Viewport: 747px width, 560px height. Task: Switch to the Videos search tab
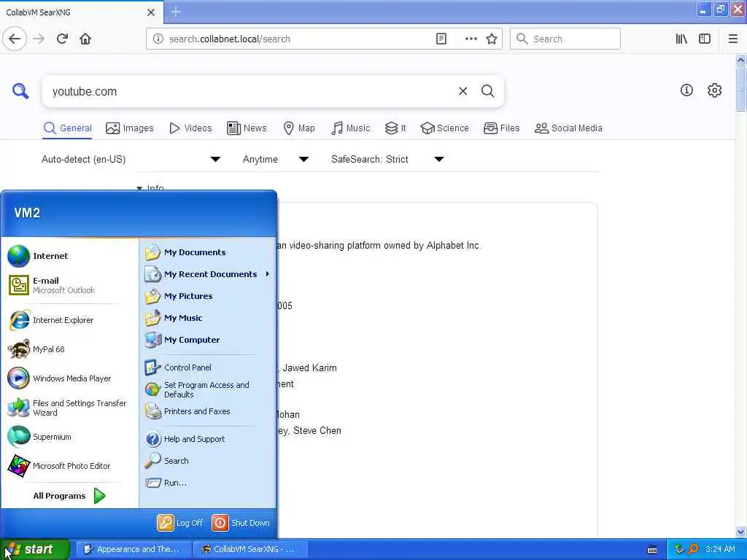[x=190, y=128]
